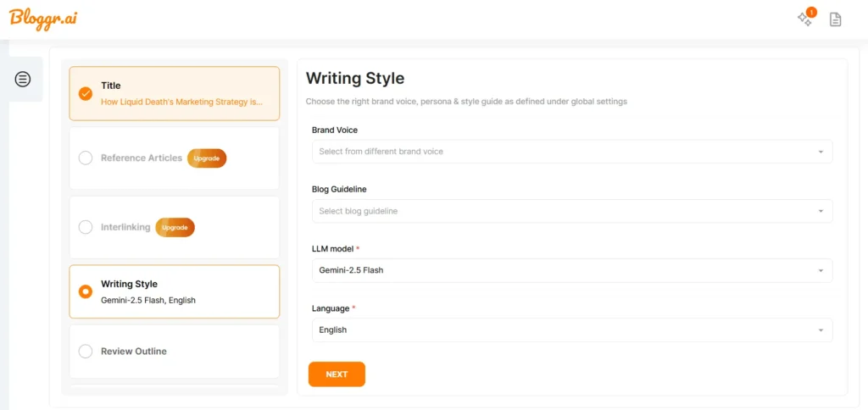Select the Reference Articles radio circle

pyautogui.click(x=86, y=158)
